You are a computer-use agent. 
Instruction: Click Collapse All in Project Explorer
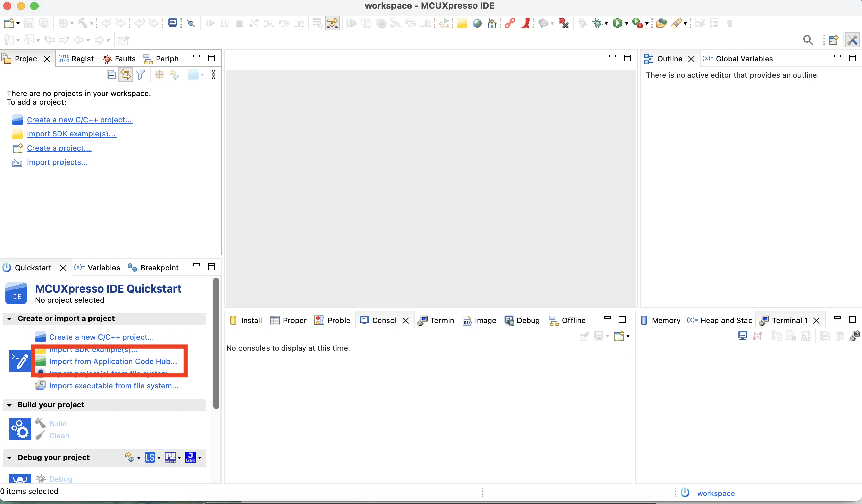pyautogui.click(x=111, y=75)
